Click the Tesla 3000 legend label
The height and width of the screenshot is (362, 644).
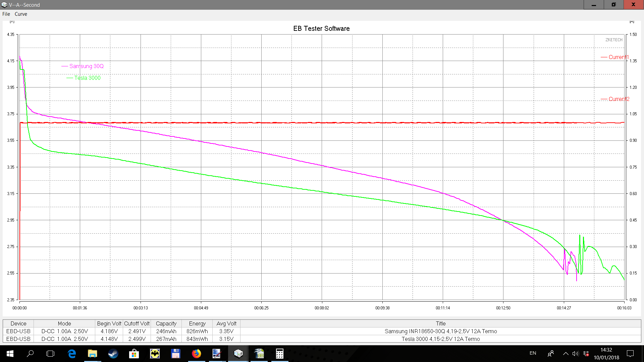pyautogui.click(x=87, y=78)
